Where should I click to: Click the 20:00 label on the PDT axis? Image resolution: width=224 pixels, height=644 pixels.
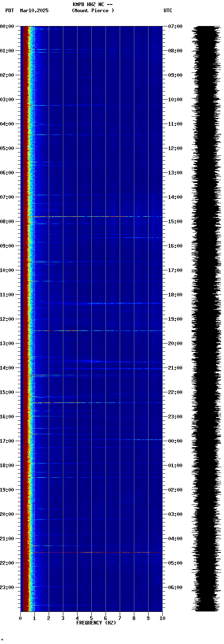(7, 514)
